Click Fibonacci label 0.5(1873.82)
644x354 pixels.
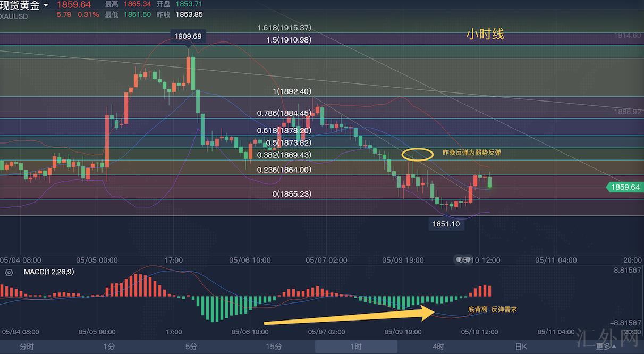pyautogui.click(x=289, y=143)
